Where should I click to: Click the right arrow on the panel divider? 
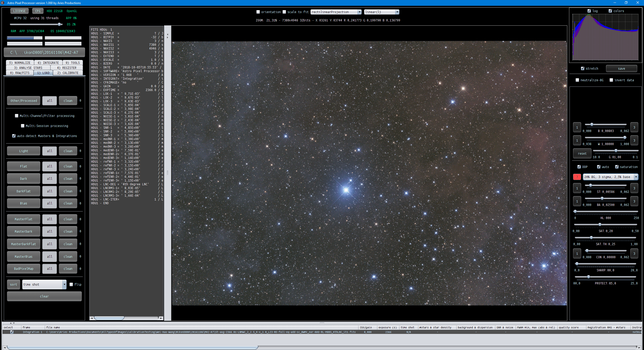(168, 37)
